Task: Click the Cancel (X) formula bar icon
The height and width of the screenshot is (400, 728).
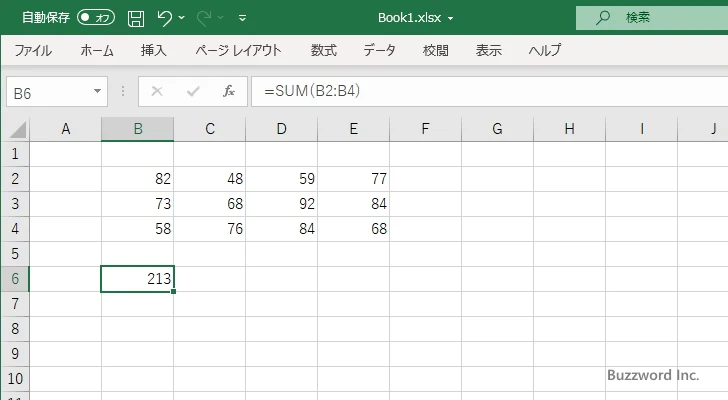Action: 157,91
